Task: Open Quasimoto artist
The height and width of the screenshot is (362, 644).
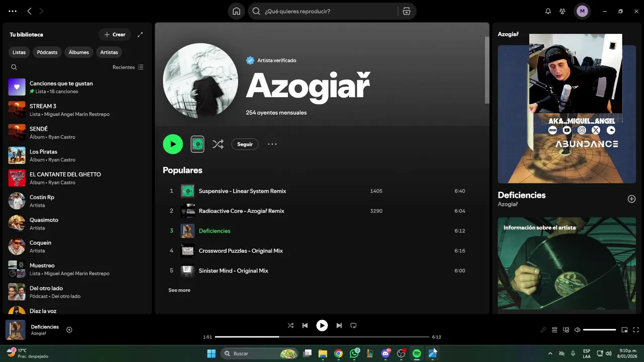Action: (x=77, y=224)
